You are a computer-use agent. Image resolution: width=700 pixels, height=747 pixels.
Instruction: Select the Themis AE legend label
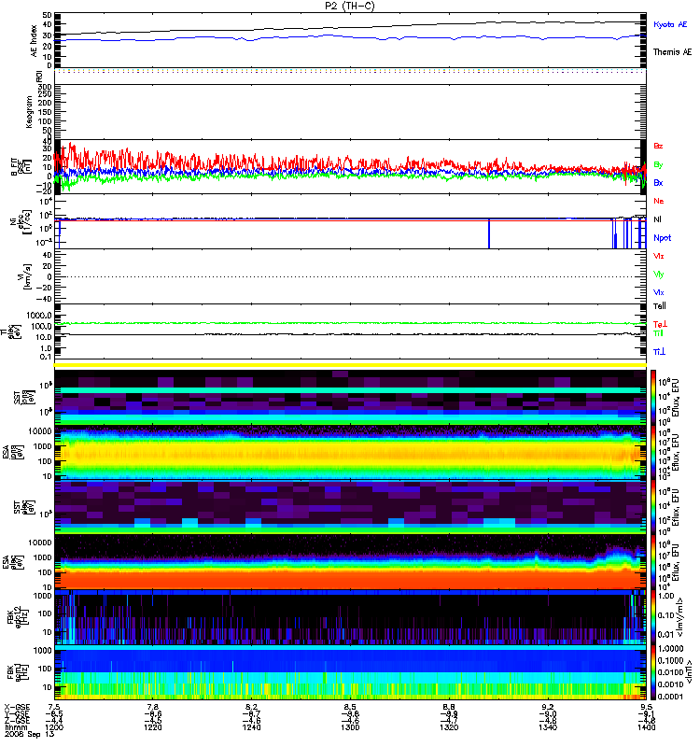(672, 52)
